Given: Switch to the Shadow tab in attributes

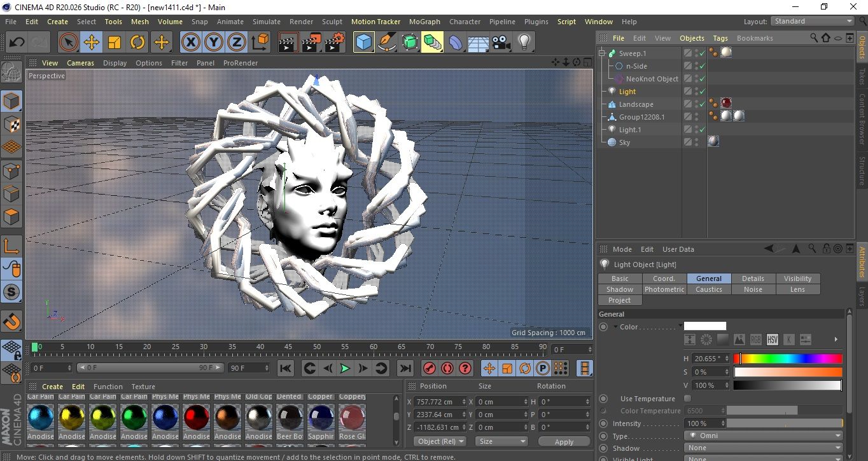Looking at the screenshot, I should click(x=620, y=289).
